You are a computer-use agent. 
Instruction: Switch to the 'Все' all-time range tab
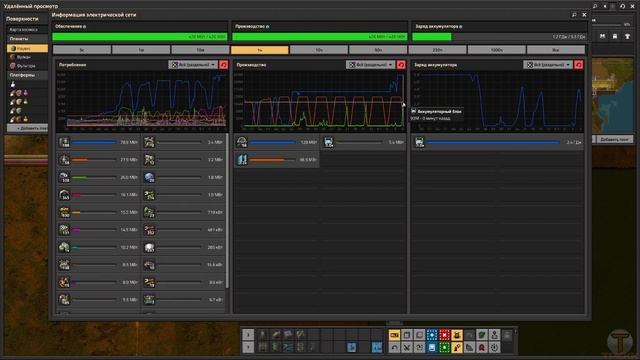pyautogui.click(x=556, y=50)
